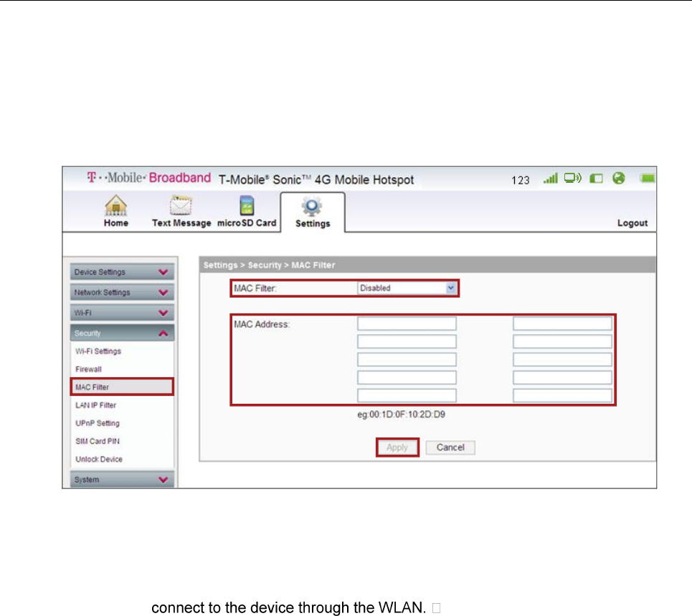Open the Unlock Device page

[x=99, y=460]
